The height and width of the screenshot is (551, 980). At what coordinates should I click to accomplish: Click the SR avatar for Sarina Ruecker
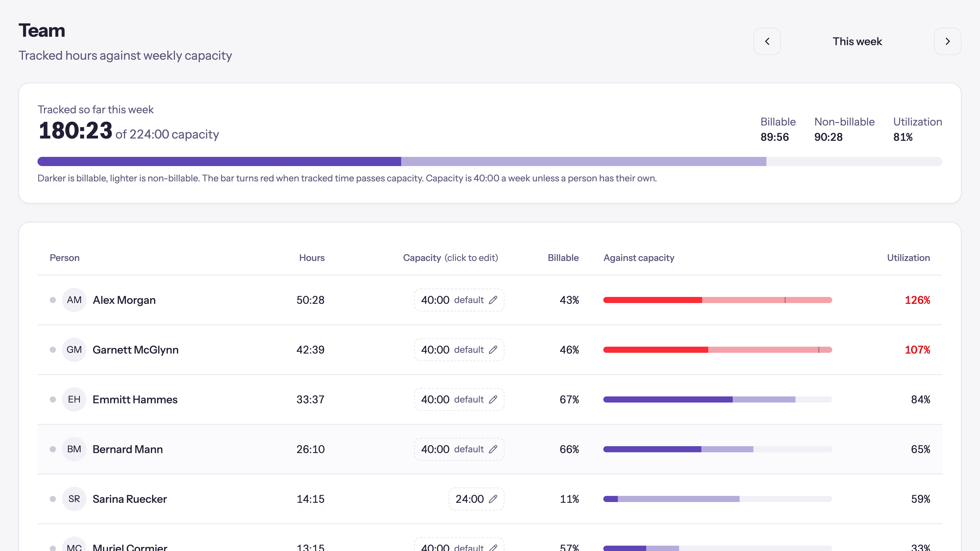pyautogui.click(x=74, y=499)
